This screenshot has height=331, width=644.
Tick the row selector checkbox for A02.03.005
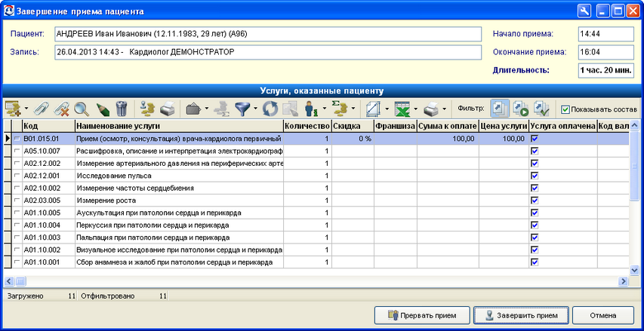click(x=17, y=201)
